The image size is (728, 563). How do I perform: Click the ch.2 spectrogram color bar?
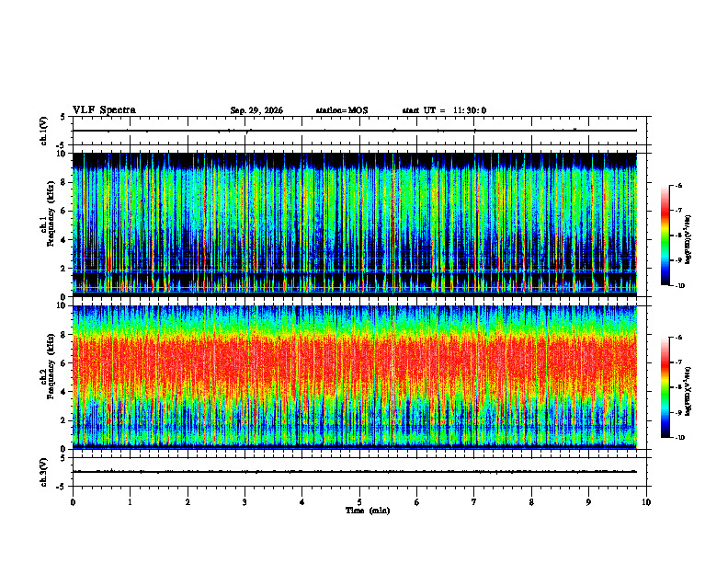pos(665,387)
